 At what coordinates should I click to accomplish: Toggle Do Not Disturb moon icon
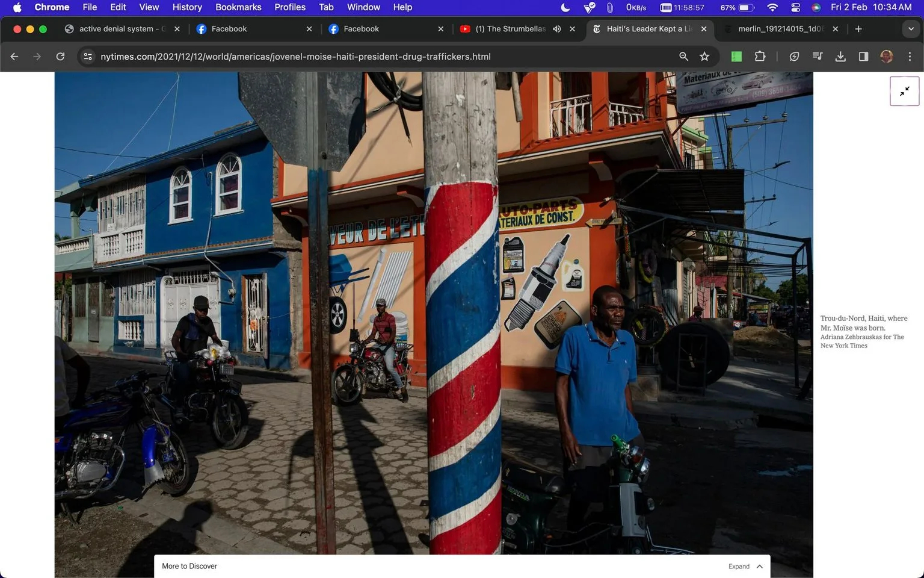(565, 7)
